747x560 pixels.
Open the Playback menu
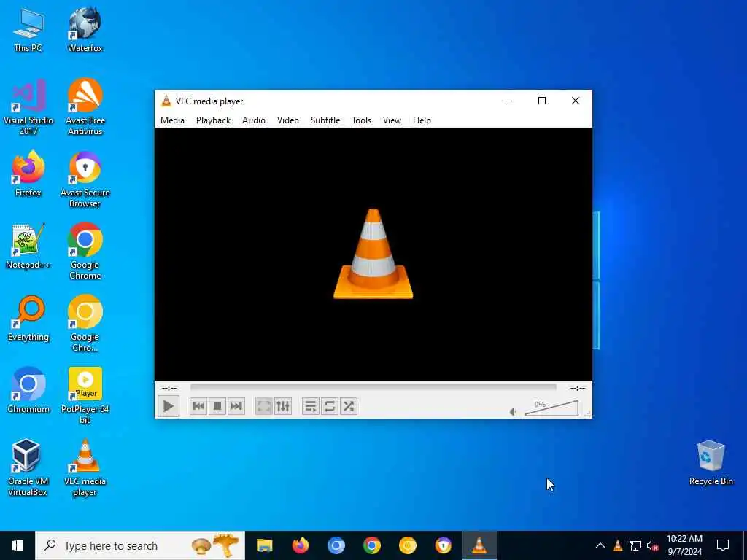click(x=214, y=120)
